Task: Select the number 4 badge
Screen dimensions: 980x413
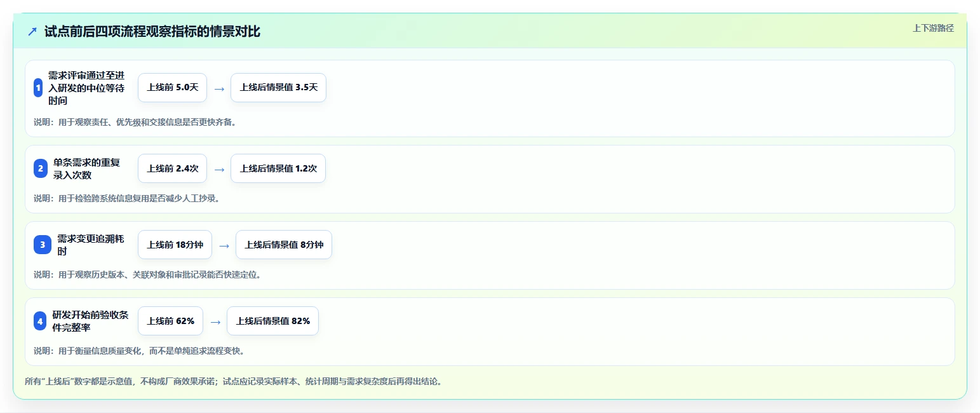Action: point(40,322)
